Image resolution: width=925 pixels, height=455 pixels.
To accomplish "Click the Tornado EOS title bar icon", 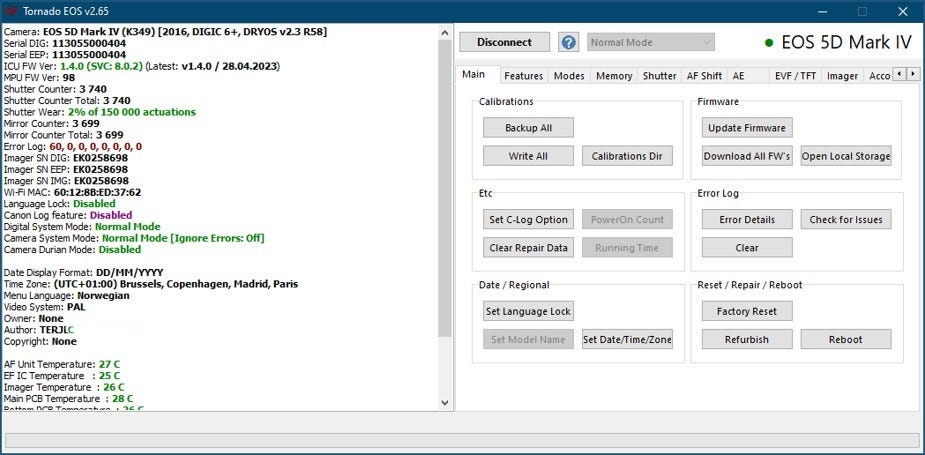I will click(x=11, y=11).
